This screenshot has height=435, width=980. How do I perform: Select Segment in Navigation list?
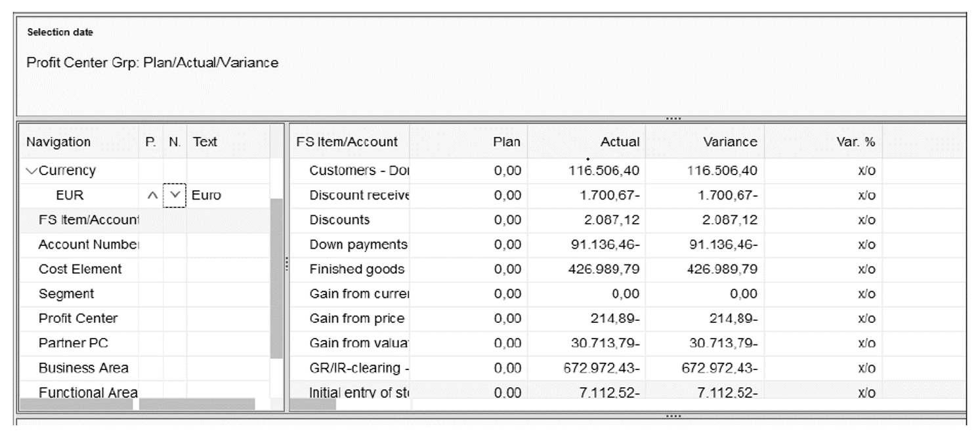point(66,294)
